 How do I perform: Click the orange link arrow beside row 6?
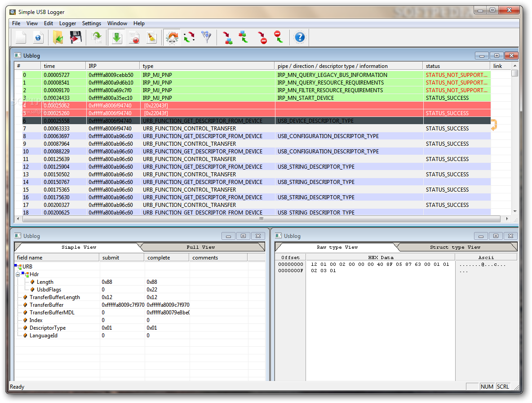pyautogui.click(x=494, y=125)
